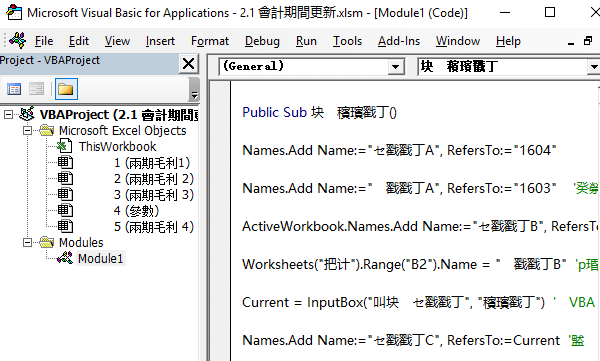The width and height of the screenshot is (600, 361).
Task: Click the code window margin indicator bar
Action: tap(220, 221)
